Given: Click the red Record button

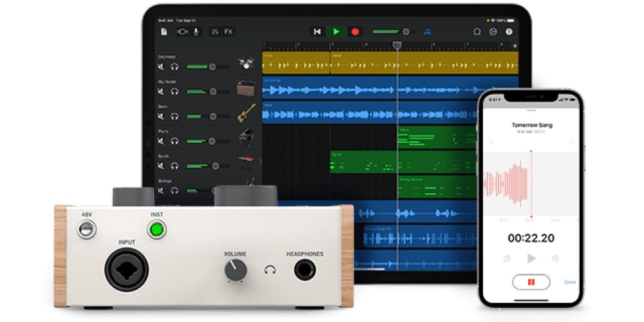Looking at the screenshot, I should coord(355,32).
